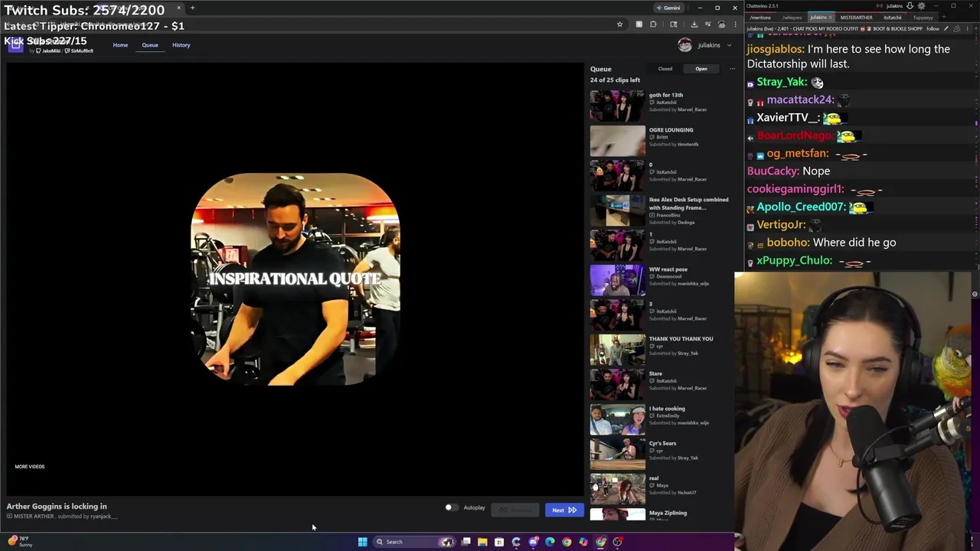Switch to /mentions tab in Chatterino

(760, 17)
